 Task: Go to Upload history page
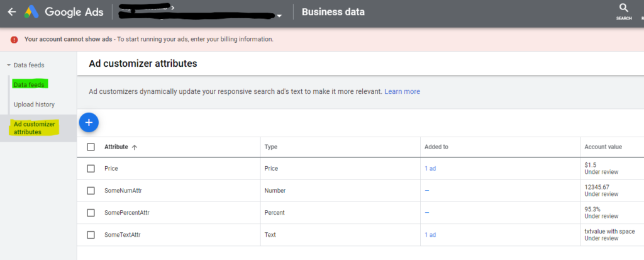click(34, 105)
